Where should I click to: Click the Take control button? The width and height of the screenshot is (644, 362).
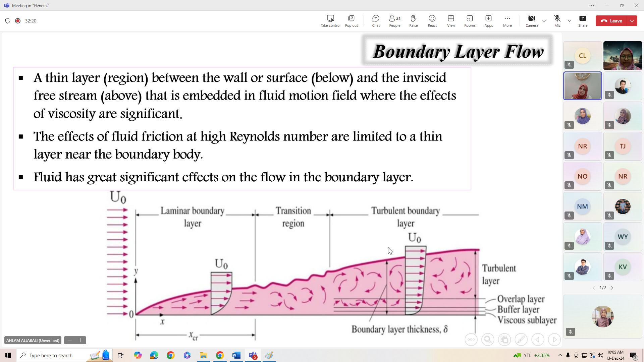(330, 21)
